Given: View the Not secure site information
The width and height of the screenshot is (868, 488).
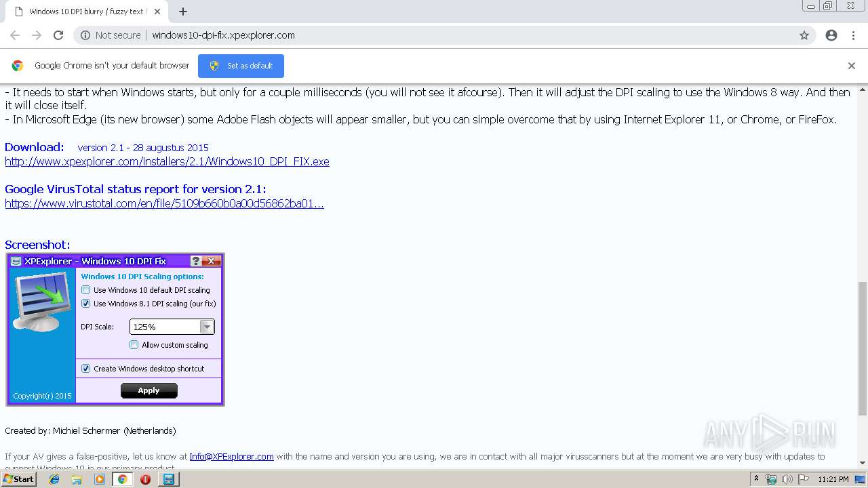Looking at the screenshot, I should (x=111, y=35).
